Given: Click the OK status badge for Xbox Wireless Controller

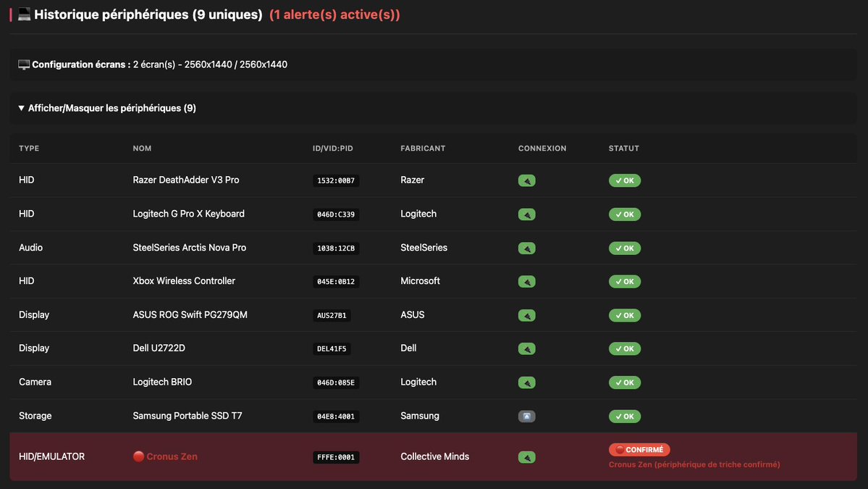Looking at the screenshot, I should 625,281.
